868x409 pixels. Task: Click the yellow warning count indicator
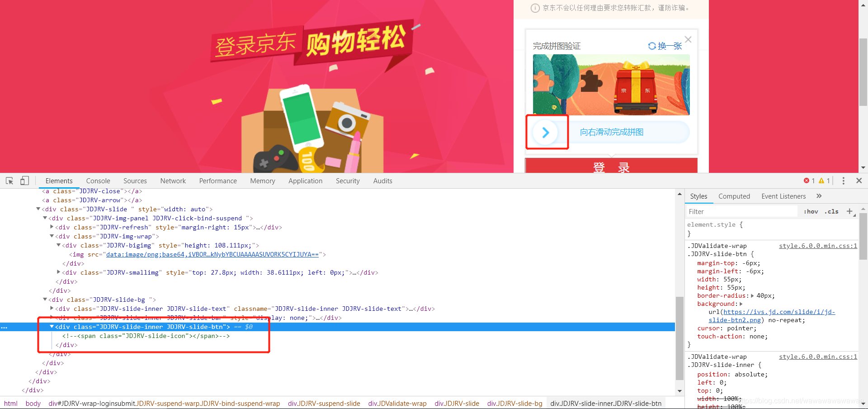pos(824,181)
